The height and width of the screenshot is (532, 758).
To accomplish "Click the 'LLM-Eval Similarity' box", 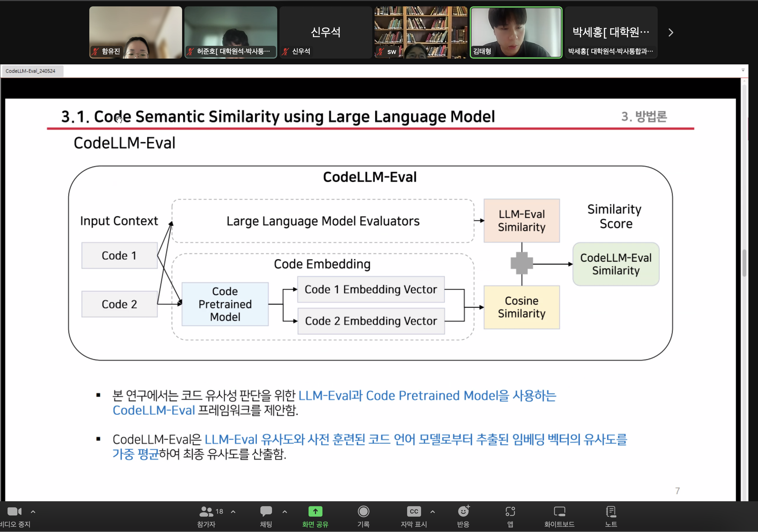I will click(x=522, y=220).
